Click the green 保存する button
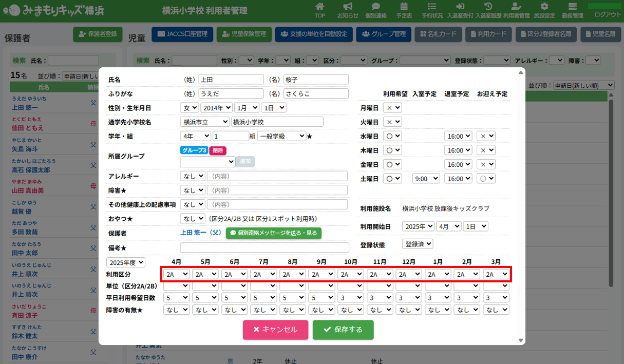The width and height of the screenshot is (624, 364). tap(343, 330)
